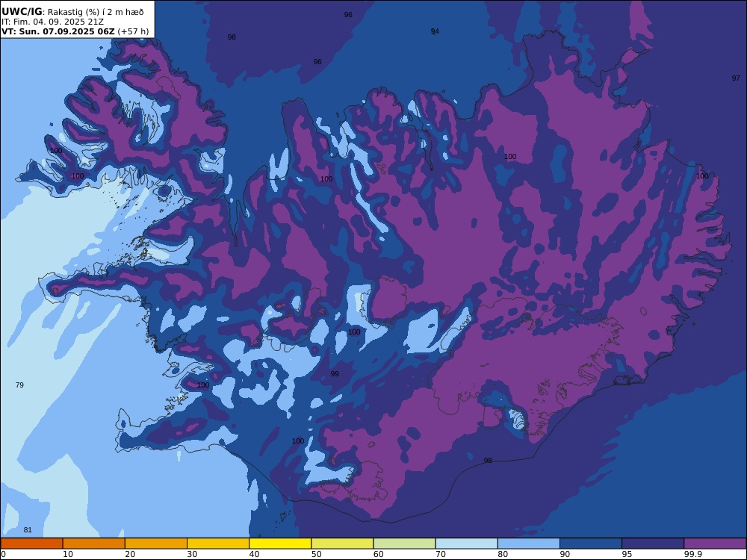This screenshot has height=560, width=747.
Task: Select the amber 20–30 legend color
Action: 156,544
